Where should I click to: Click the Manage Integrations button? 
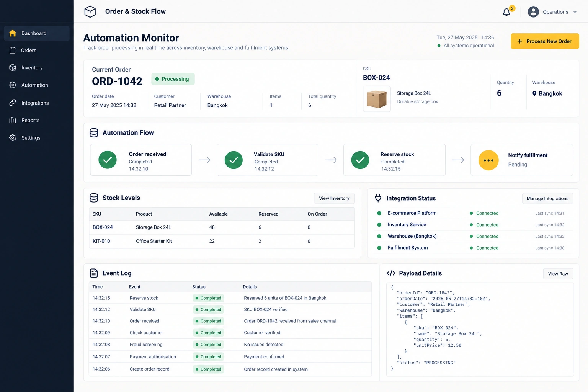[547, 198]
